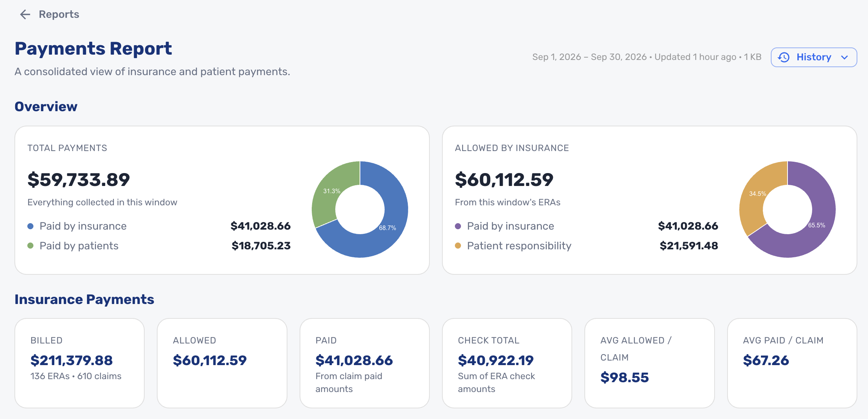Click the Insurance Payments section heading
868x419 pixels.
point(84,299)
